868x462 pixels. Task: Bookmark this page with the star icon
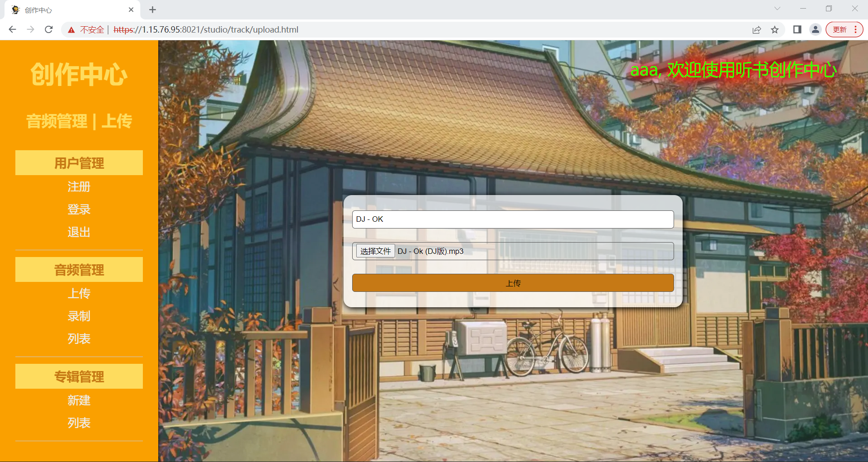tap(775, 30)
